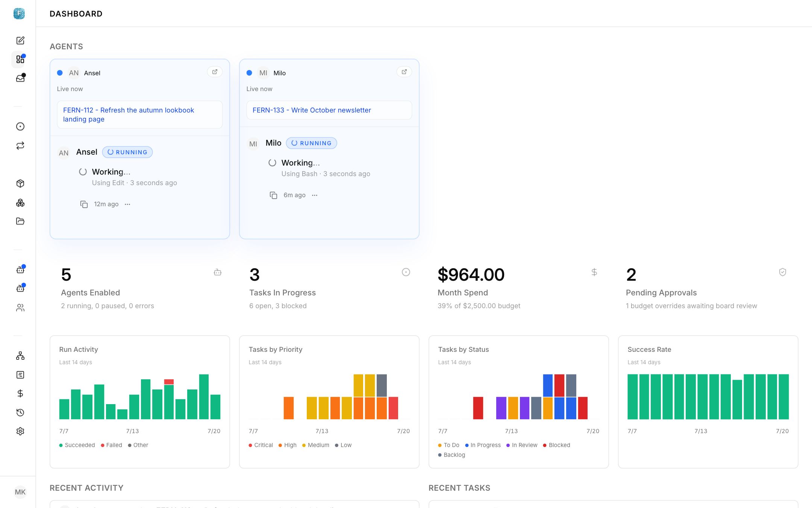Open the new issue compose icon
The width and height of the screenshot is (812, 508).
click(x=20, y=40)
